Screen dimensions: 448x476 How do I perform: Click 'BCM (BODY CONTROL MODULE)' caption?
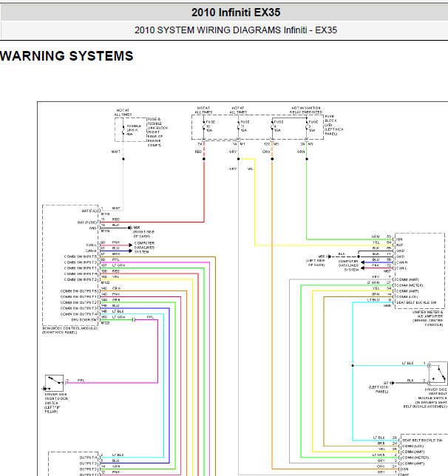(69, 328)
